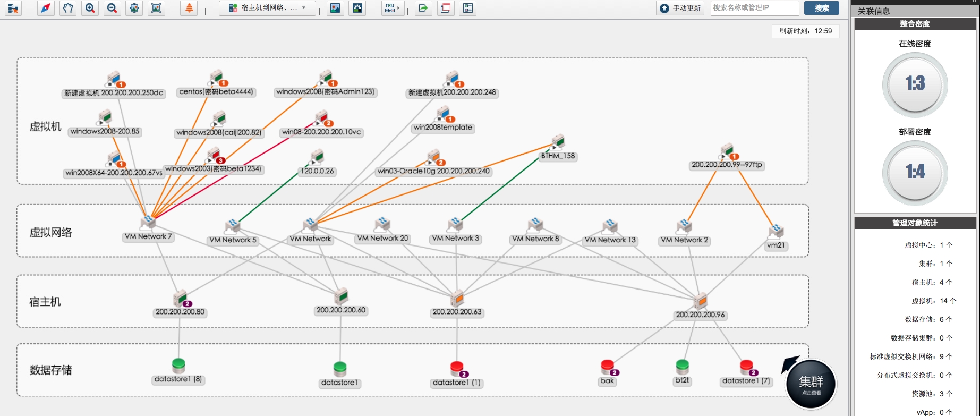Click the black 集群 round button
This screenshot has width=980, height=416.
811,384
